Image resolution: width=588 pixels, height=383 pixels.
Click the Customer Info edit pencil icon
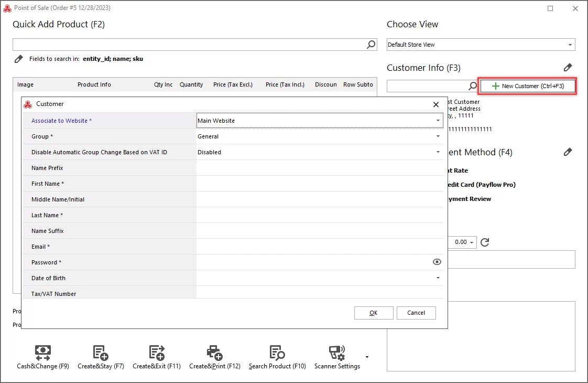[x=568, y=68]
